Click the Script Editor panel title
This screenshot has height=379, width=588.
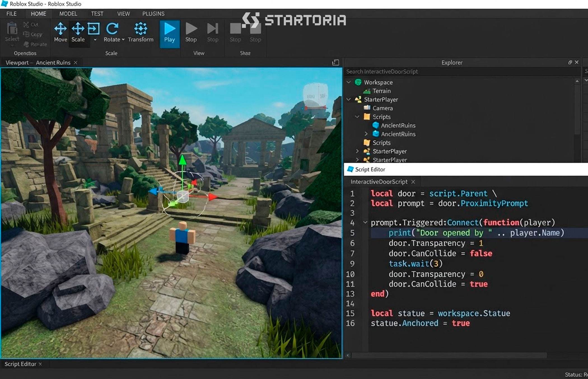(x=370, y=169)
